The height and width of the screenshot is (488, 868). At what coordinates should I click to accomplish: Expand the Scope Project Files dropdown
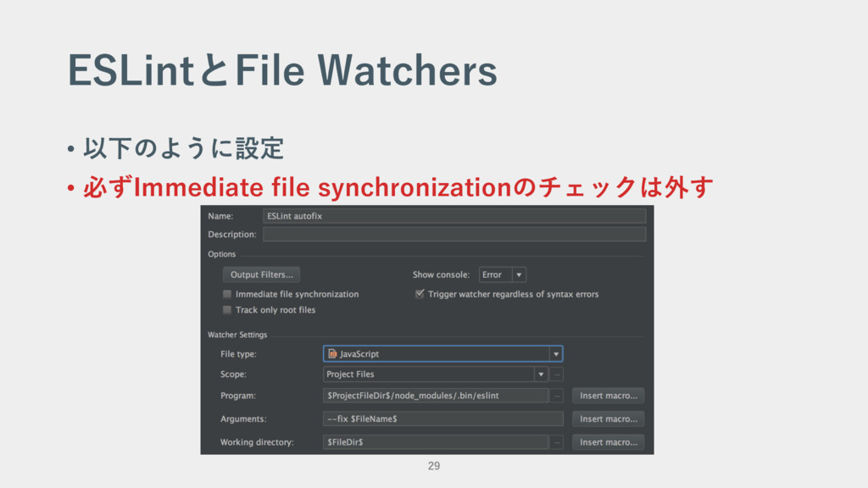(435, 374)
